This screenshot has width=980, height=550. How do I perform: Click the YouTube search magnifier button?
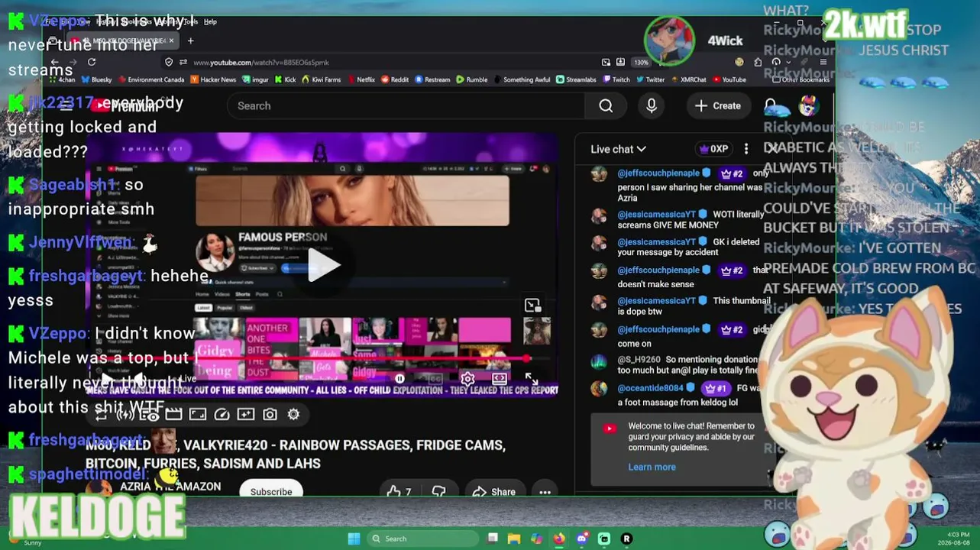coord(606,105)
